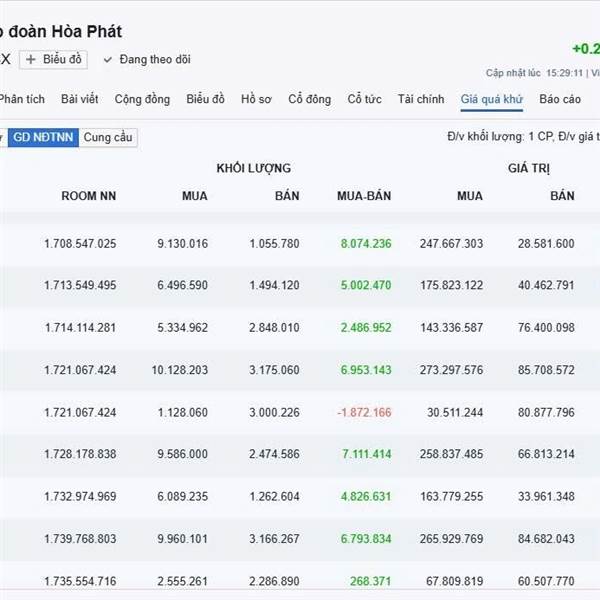The image size is (600, 600).
Task: Open the Báo cáo tab
Action: pos(560,99)
